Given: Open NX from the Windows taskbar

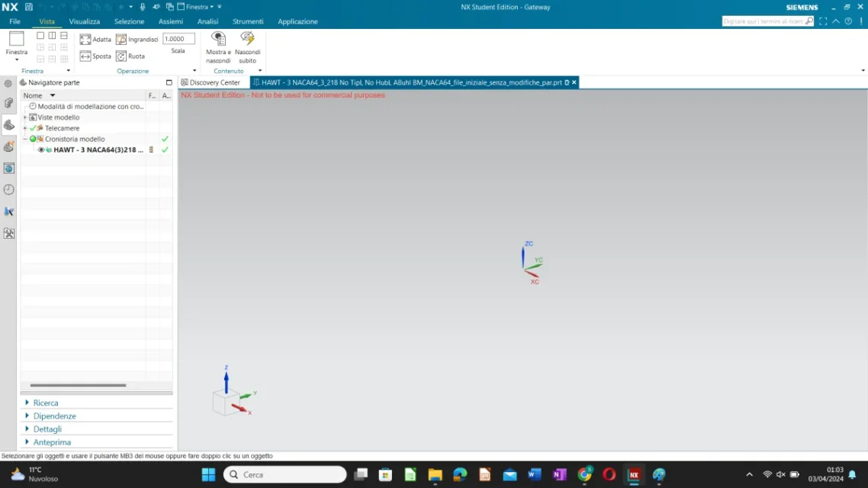Looking at the screenshot, I should click(633, 475).
